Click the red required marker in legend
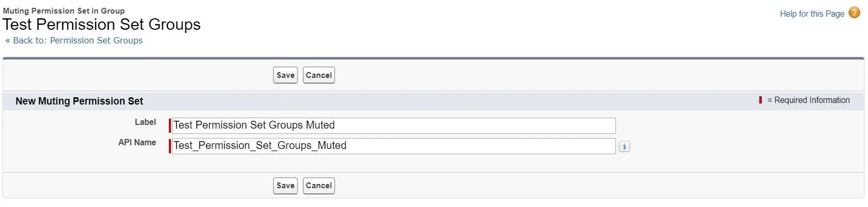This screenshot has width=868, height=207. click(760, 100)
